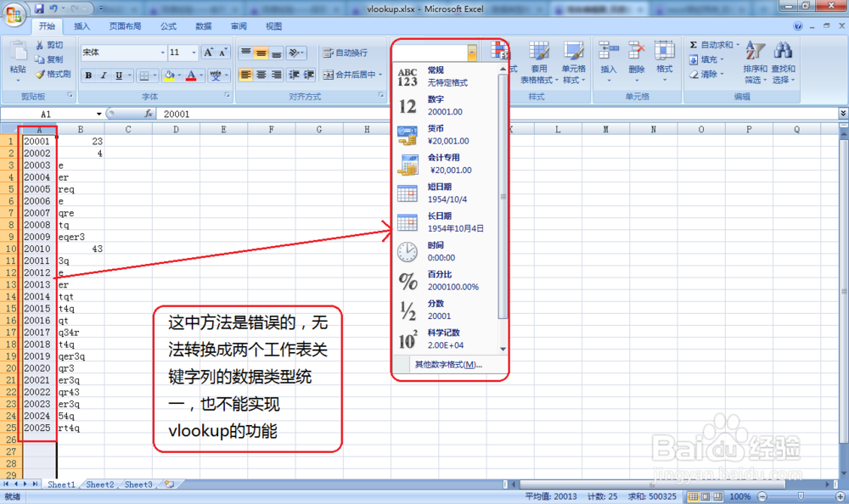Toggle bold formatting

pos(88,76)
